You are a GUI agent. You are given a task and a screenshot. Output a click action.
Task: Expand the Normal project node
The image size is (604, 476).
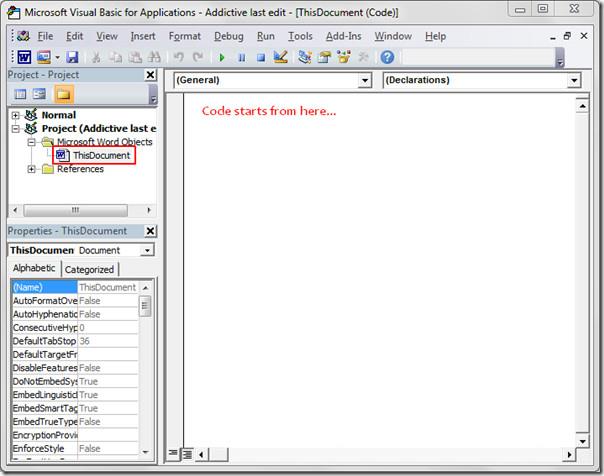[16, 115]
